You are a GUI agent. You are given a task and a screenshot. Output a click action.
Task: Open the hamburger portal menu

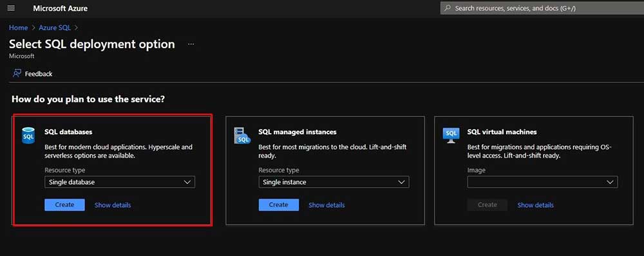tap(11, 8)
